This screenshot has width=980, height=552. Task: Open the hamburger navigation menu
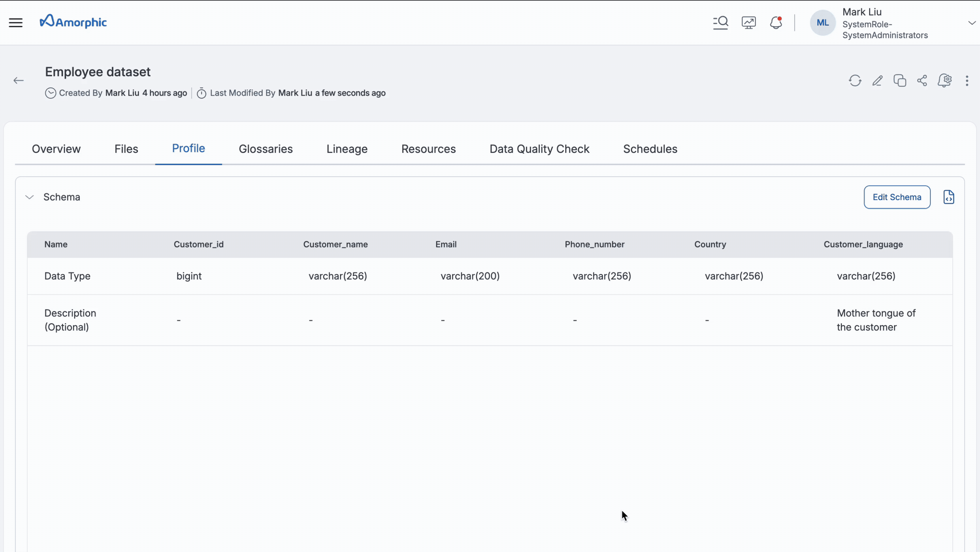point(16,22)
